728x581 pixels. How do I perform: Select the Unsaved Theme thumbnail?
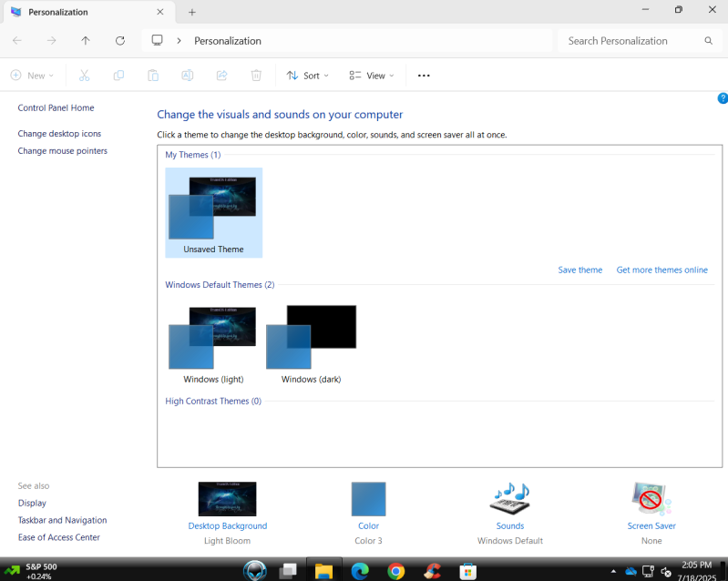213,212
